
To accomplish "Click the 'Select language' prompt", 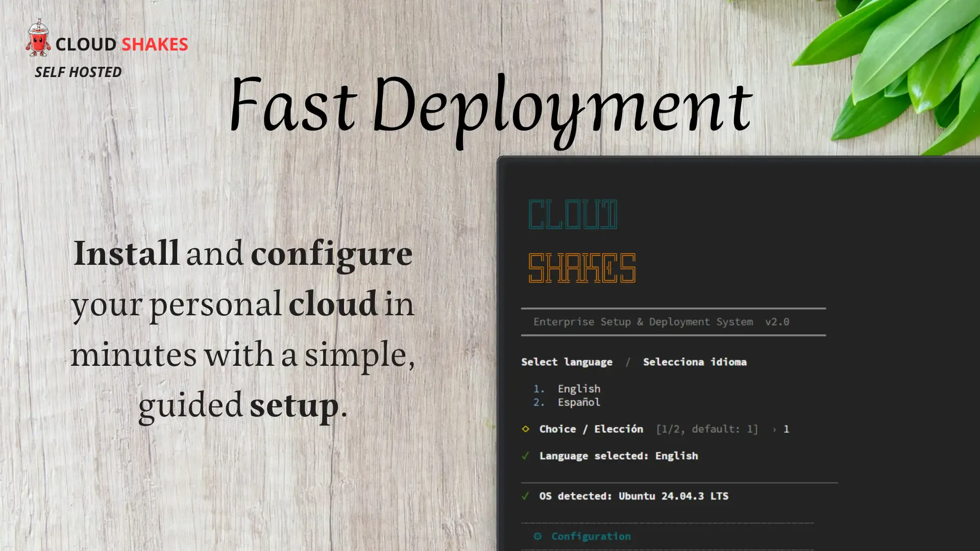I will (x=567, y=362).
